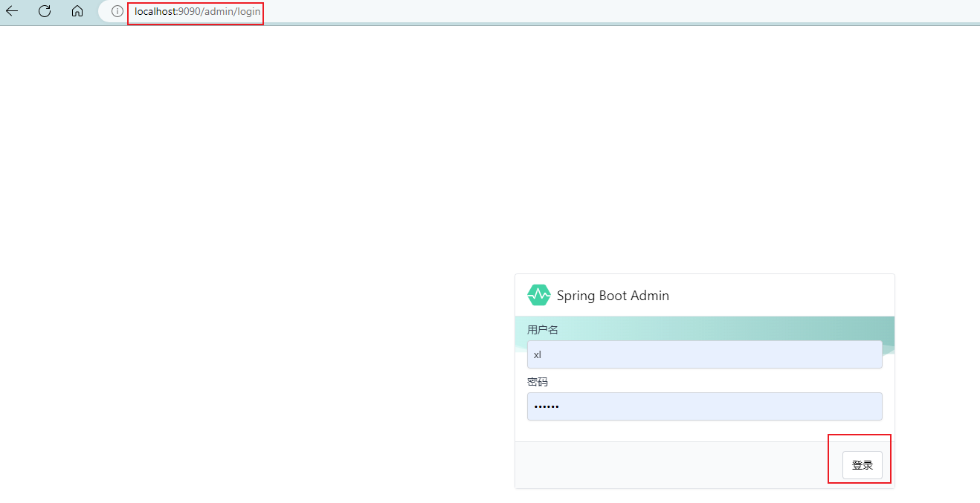Focus the 密码 password field
This screenshot has height=503, width=980.
click(x=704, y=406)
